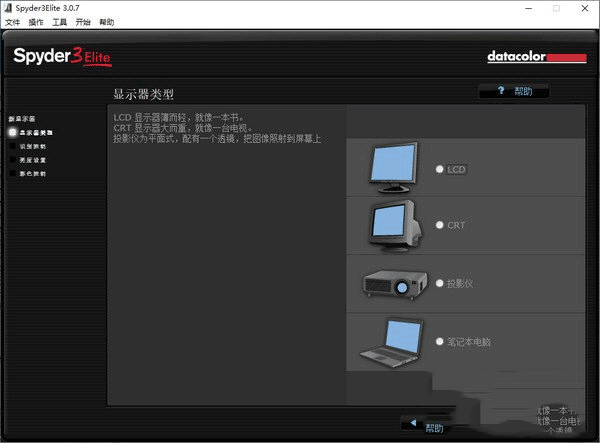Open the 帮助 menu in menu bar

(x=107, y=22)
